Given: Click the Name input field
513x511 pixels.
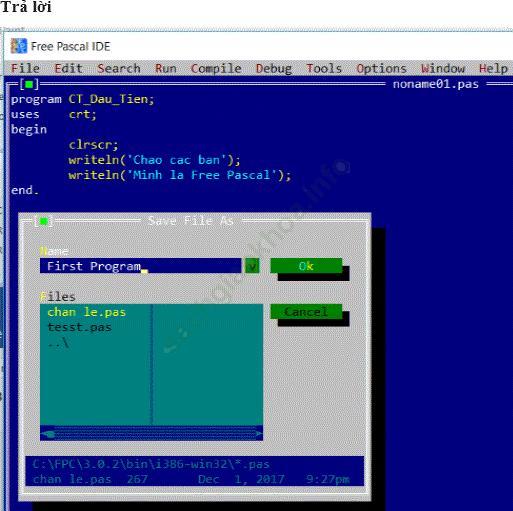Looking at the screenshot, I should [140, 266].
